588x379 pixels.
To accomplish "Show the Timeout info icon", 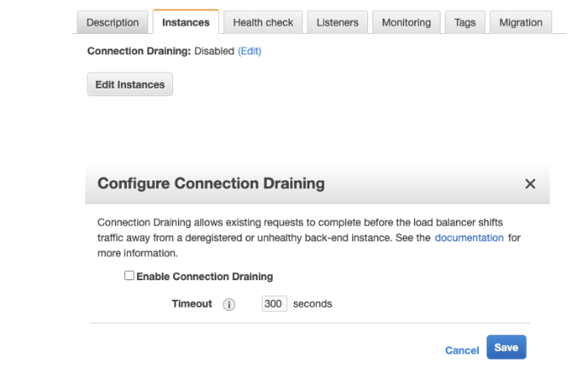I will click(x=228, y=304).
